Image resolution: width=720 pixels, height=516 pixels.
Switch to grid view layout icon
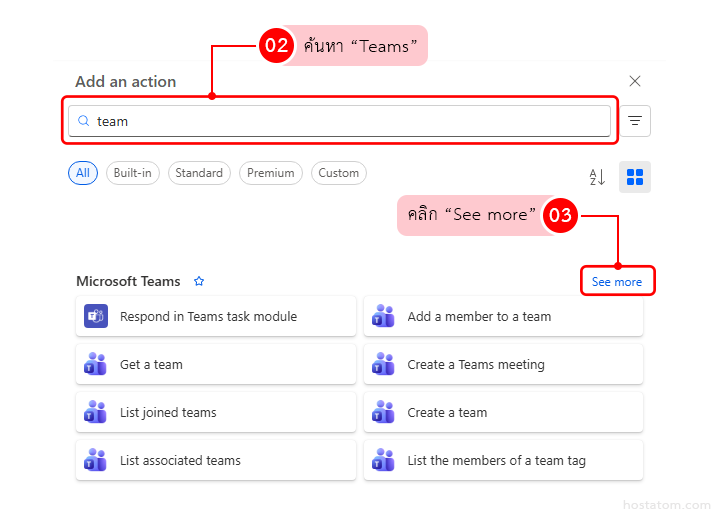tap(634, 177)
